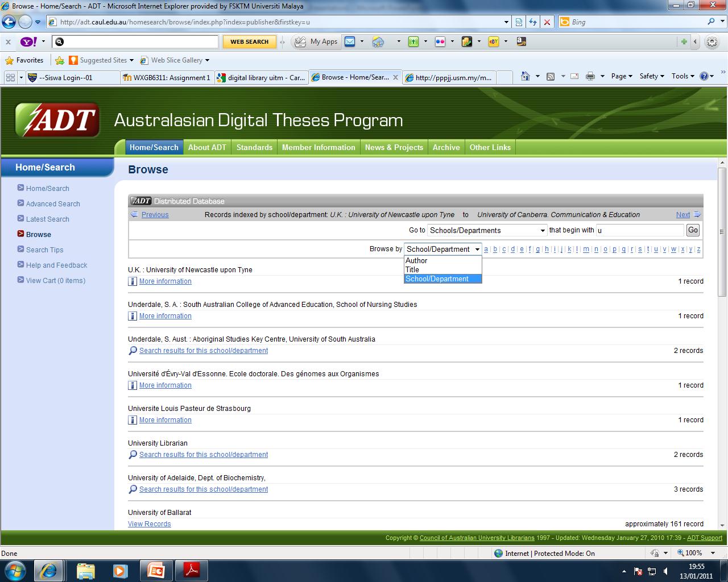Click the Windows Start orb

15,570
